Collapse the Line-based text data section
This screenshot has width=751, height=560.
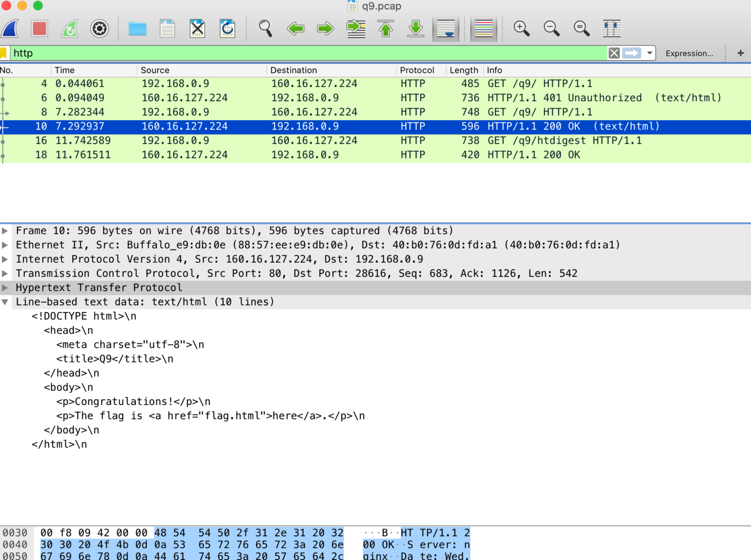coord(5,302)
